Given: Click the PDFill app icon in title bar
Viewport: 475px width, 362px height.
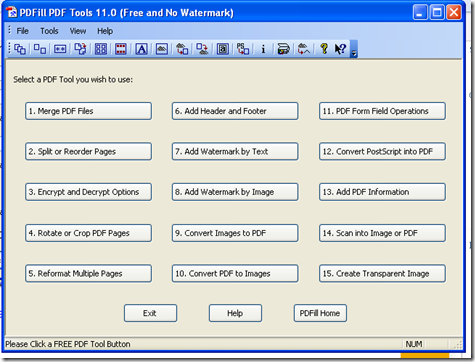Looking at the screenshot, I should [12, 13].
